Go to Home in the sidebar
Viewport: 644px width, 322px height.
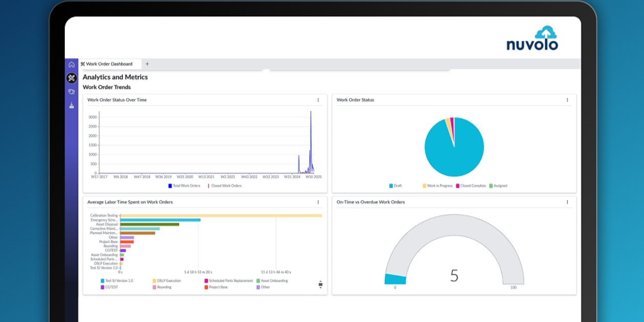[x=72, y=64]
